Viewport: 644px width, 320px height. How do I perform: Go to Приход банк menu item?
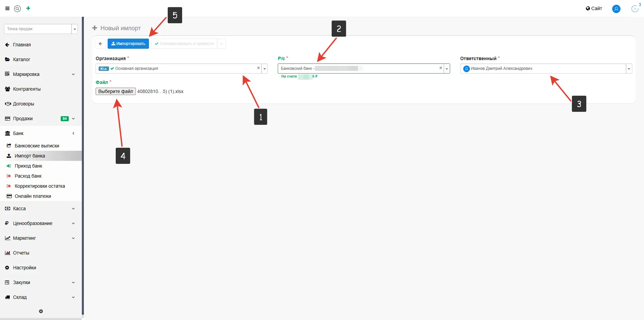point(29,166)
